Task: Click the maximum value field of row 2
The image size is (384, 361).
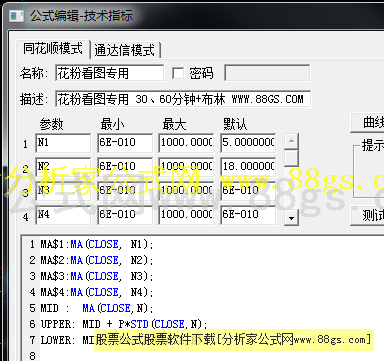Action: click(186, 166)
